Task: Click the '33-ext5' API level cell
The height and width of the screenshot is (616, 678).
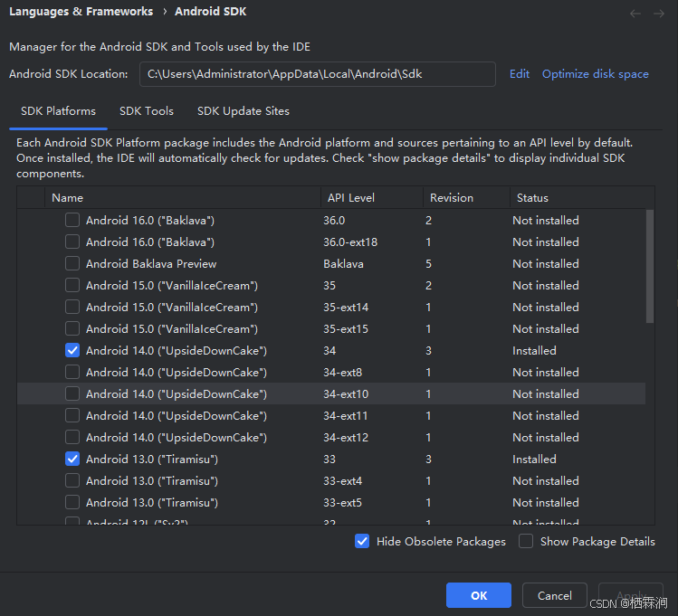Action: [x=343, y=502]
